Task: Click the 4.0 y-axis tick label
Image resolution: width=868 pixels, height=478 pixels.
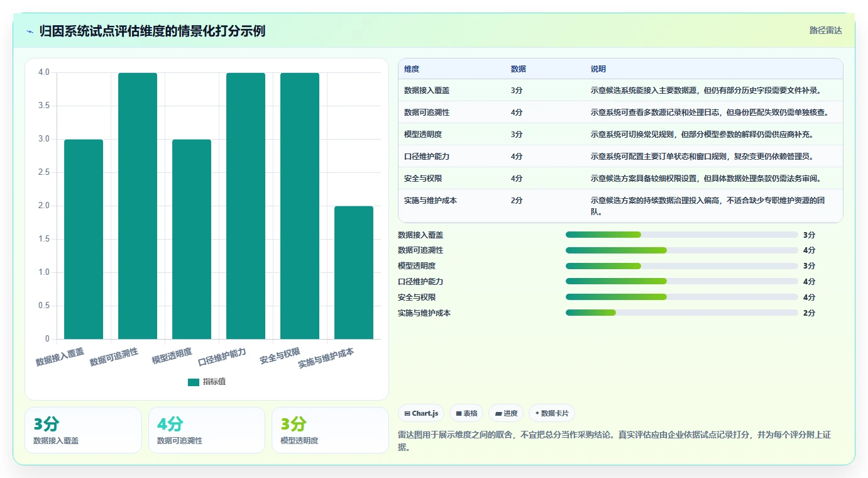Action: tap(44, 72)
